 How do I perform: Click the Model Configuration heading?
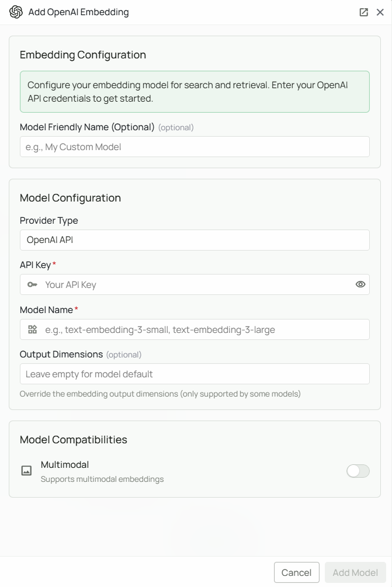pyautogui.click(x=70, y=197)
